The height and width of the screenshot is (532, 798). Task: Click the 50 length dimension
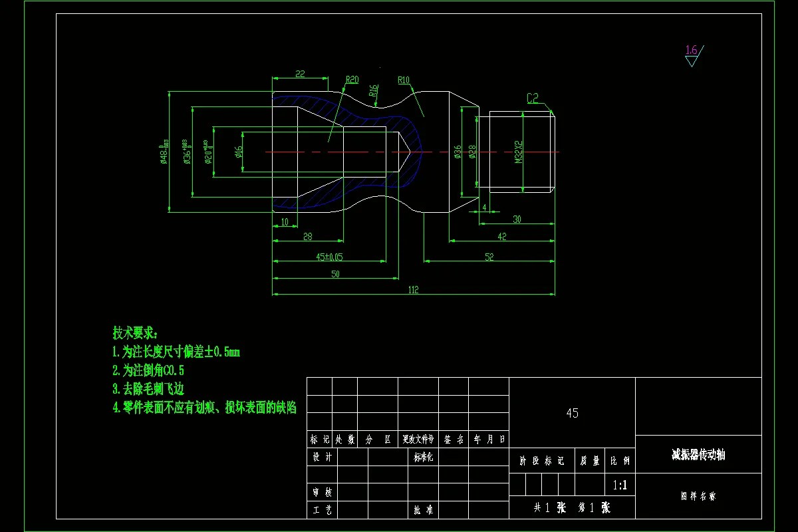tap(335, 273)
